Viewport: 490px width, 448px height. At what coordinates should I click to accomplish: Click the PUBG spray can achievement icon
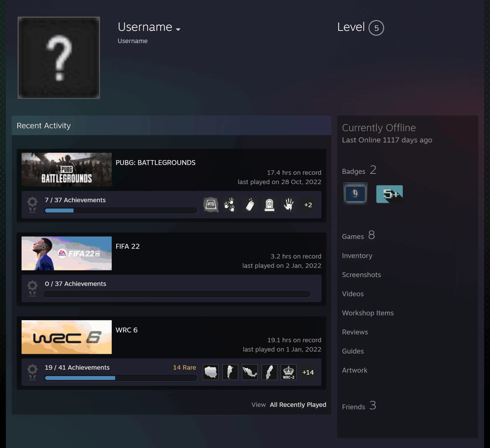click(x=250, y=205)
